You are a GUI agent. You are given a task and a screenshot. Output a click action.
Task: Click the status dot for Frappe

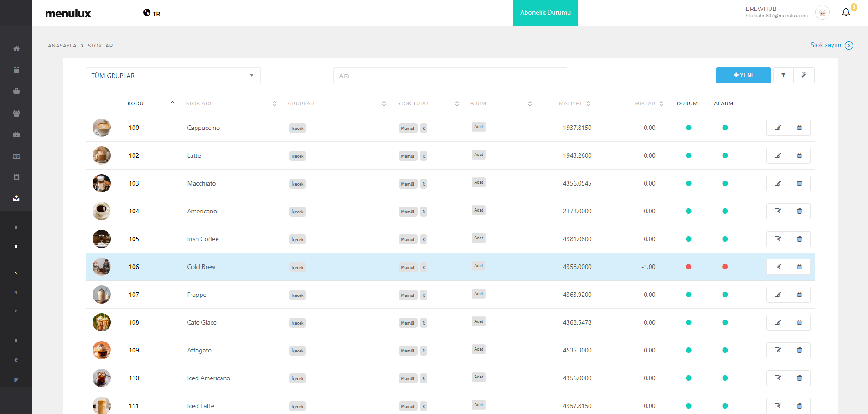tap(688, 295)
